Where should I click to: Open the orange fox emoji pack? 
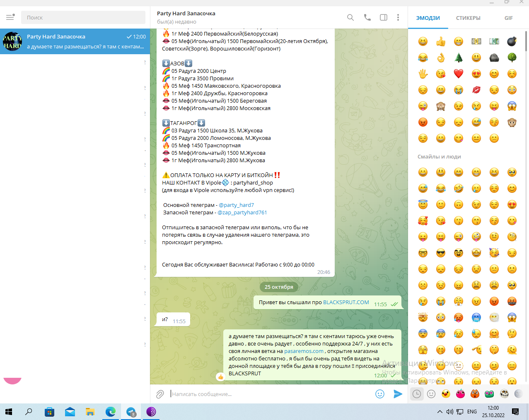coord(475,394)
